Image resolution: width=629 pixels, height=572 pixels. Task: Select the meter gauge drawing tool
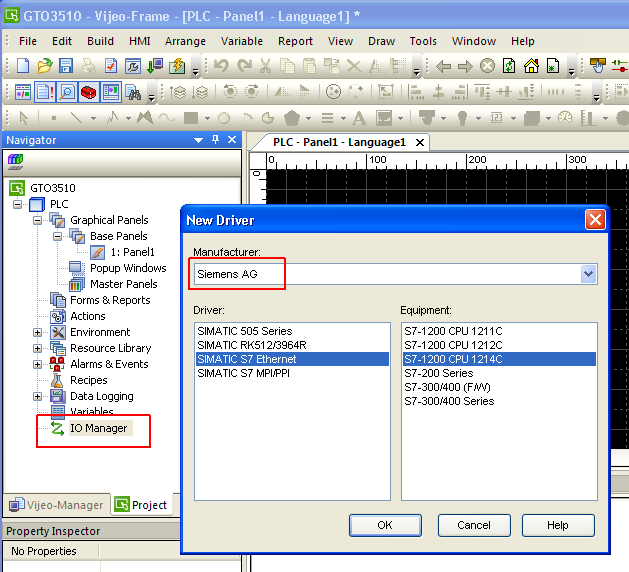click(x=565, y=118)
